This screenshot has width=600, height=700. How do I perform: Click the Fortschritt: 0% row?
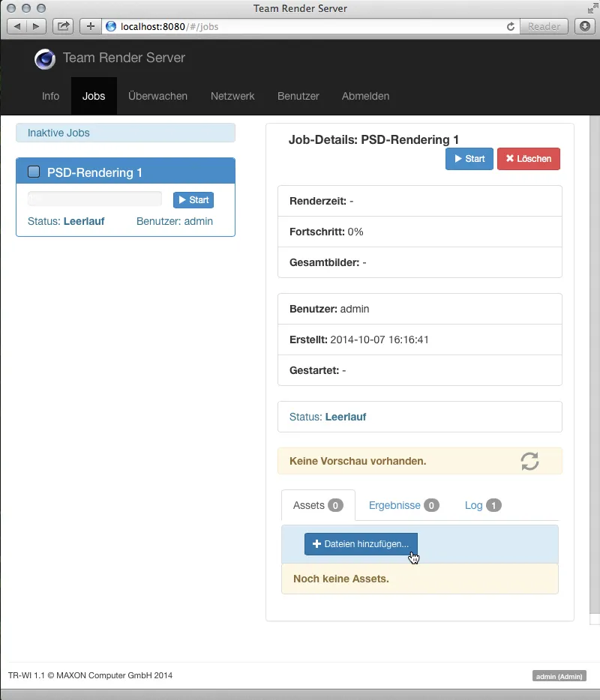[x=420, y=232]
